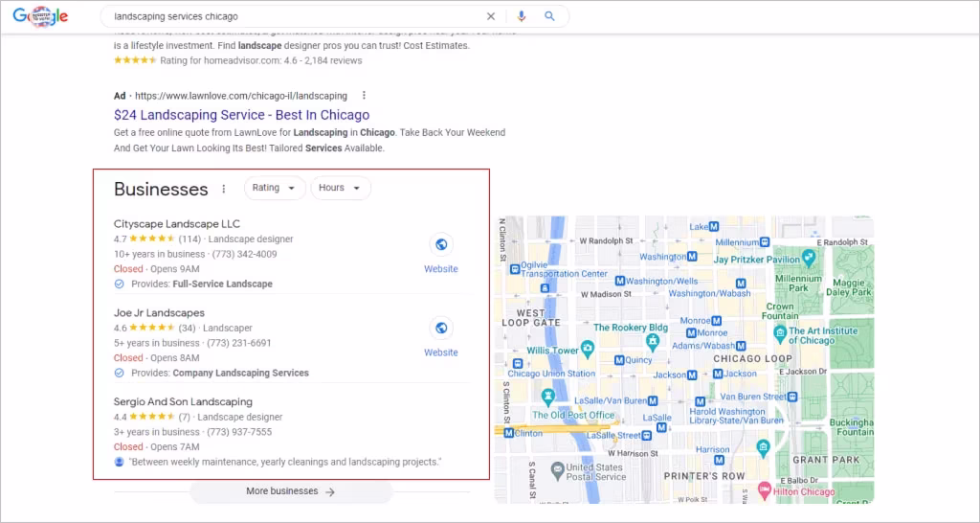
Task: Click the 'Full-Service Landscape' provides text
Action: (x=222, y=284)
